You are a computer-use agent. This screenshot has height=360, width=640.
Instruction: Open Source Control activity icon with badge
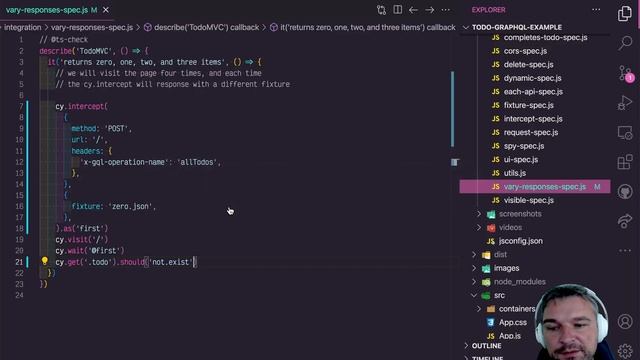(x=625, y=73)
